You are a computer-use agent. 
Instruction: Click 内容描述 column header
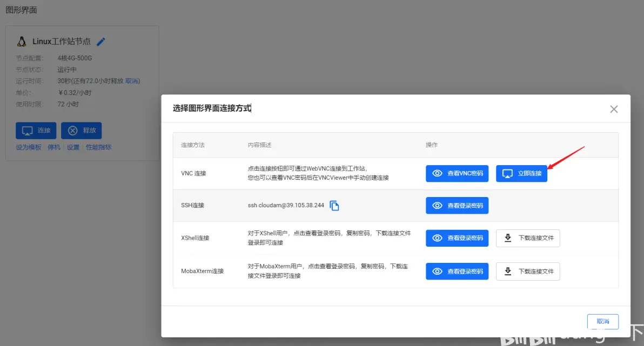259,145
